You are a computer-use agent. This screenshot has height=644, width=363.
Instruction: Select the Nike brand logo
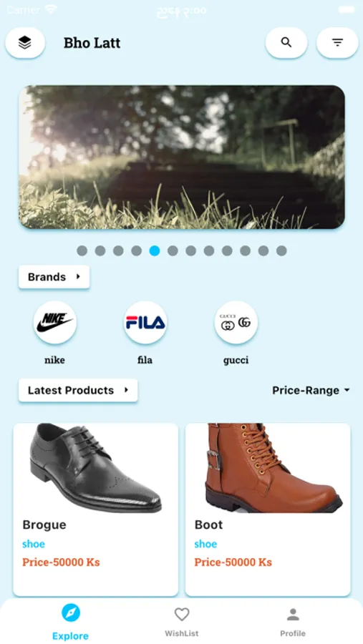(x=54, y=323)
